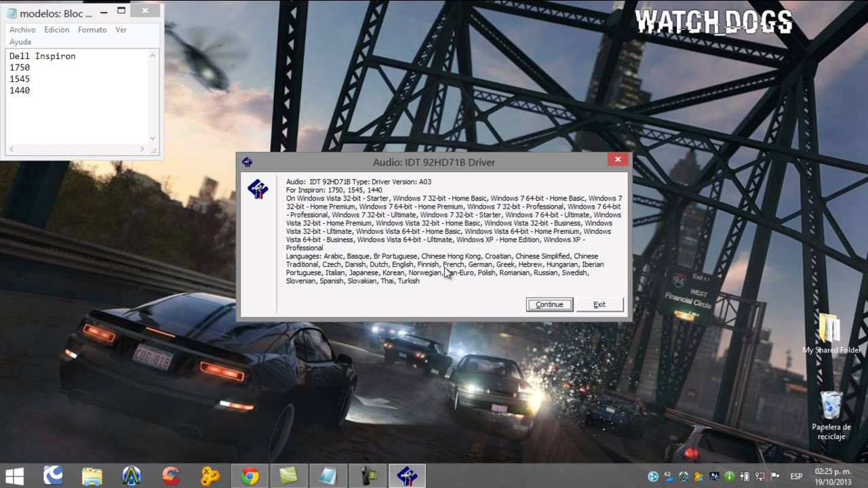Open Papelera de reciclaje on desktop
Screen dimensions: 868x488
coord(831,415)
